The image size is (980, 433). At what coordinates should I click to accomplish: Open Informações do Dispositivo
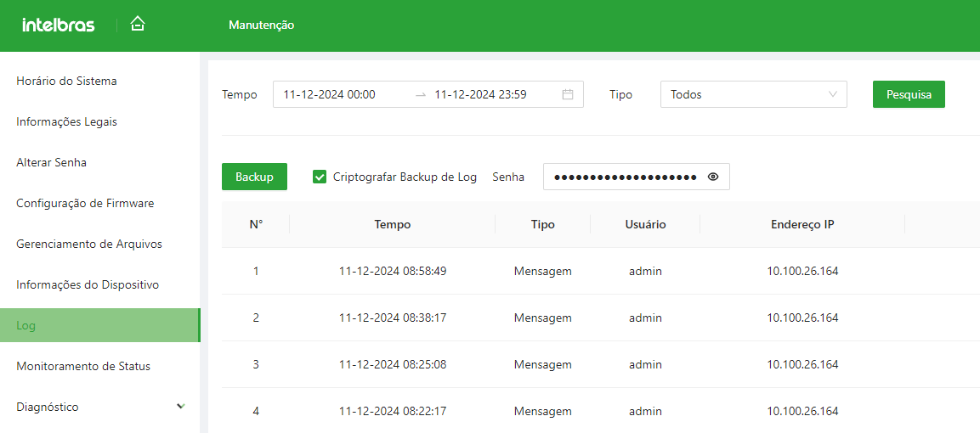tap(88, 284)
